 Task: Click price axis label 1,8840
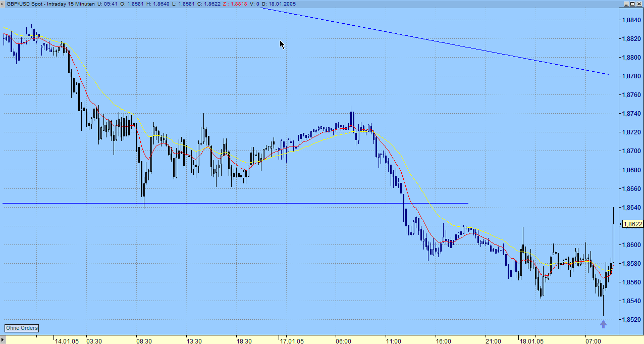[x=631, y=20]
